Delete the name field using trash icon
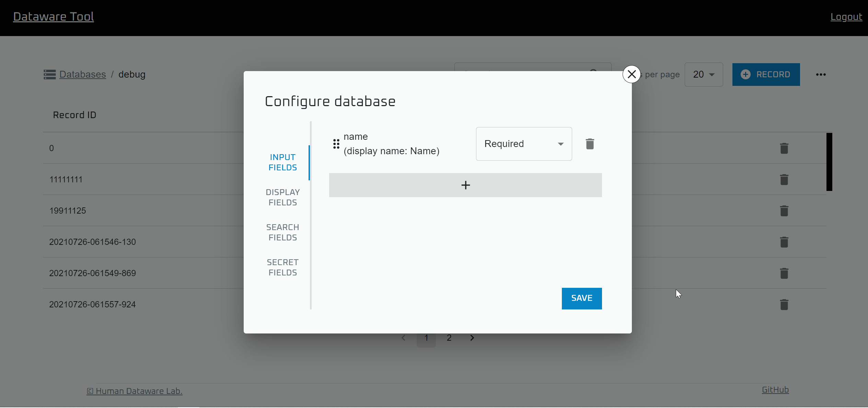The height and width of the screenshot is (408, 868). 590,144
